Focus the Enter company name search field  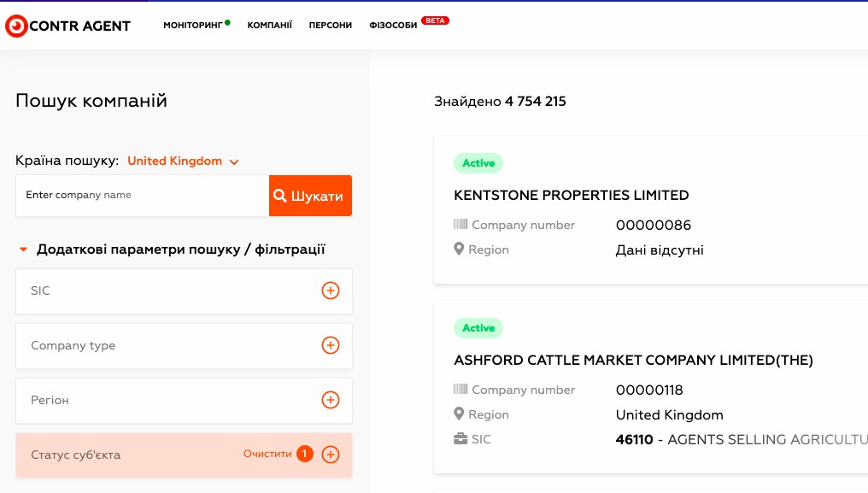[x=143, y=196]
